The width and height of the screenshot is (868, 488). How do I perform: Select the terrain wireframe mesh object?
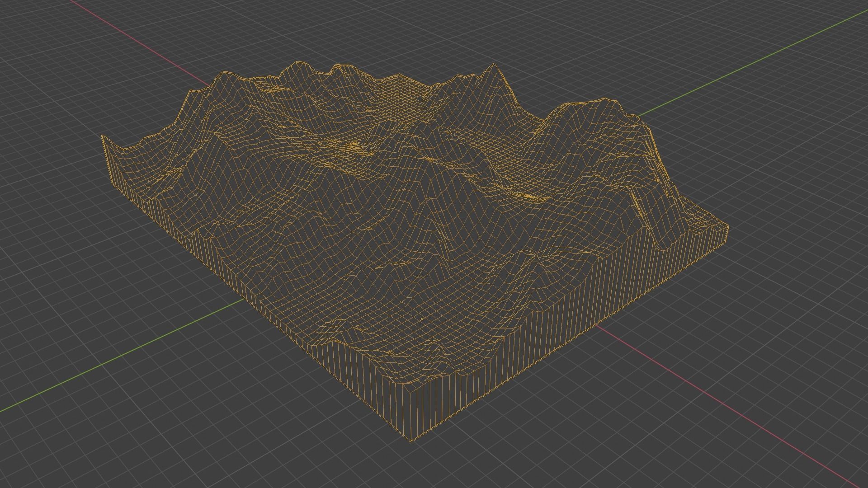(414, 251)
